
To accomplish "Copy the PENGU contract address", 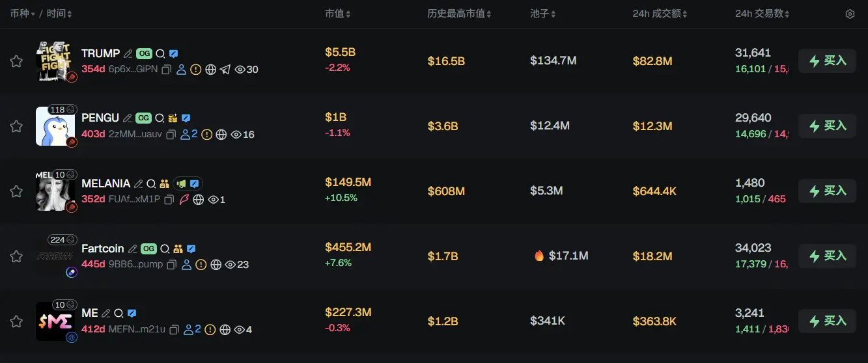I will [x=171, y=135].
